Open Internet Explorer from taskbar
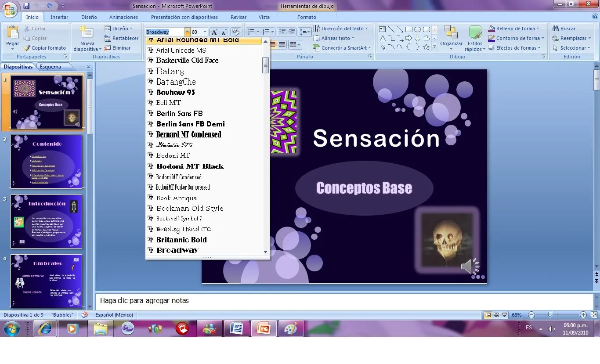 coord(45,328)
